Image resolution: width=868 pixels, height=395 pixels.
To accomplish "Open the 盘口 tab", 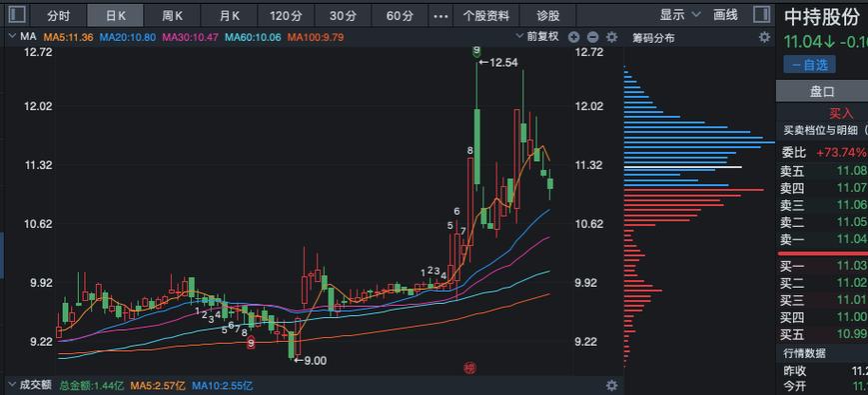I will pyautogui.click(x=822, y=91).
